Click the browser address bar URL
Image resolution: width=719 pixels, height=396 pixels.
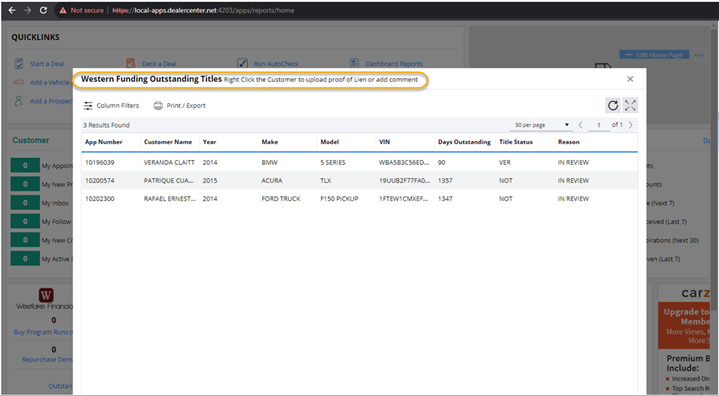pos(203,10)
